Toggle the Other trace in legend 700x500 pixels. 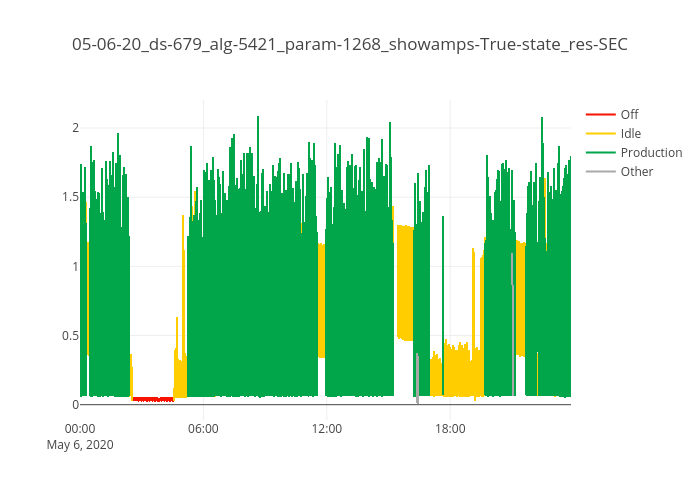point(636,171)
